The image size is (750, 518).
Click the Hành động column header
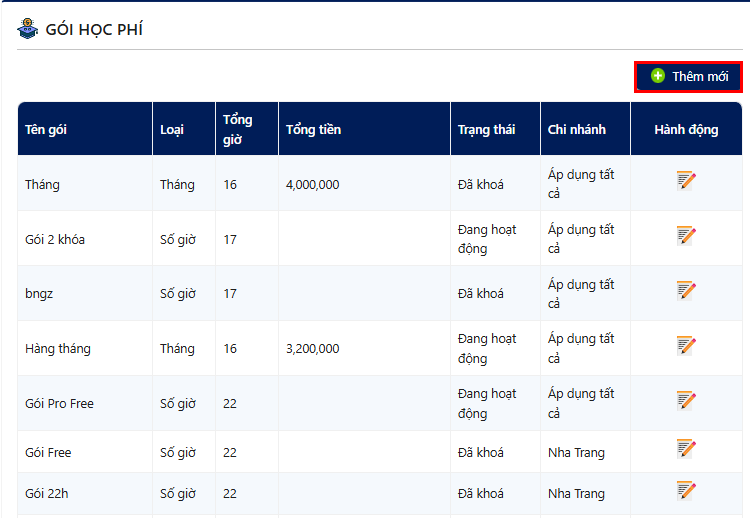[x=686, y=130]
